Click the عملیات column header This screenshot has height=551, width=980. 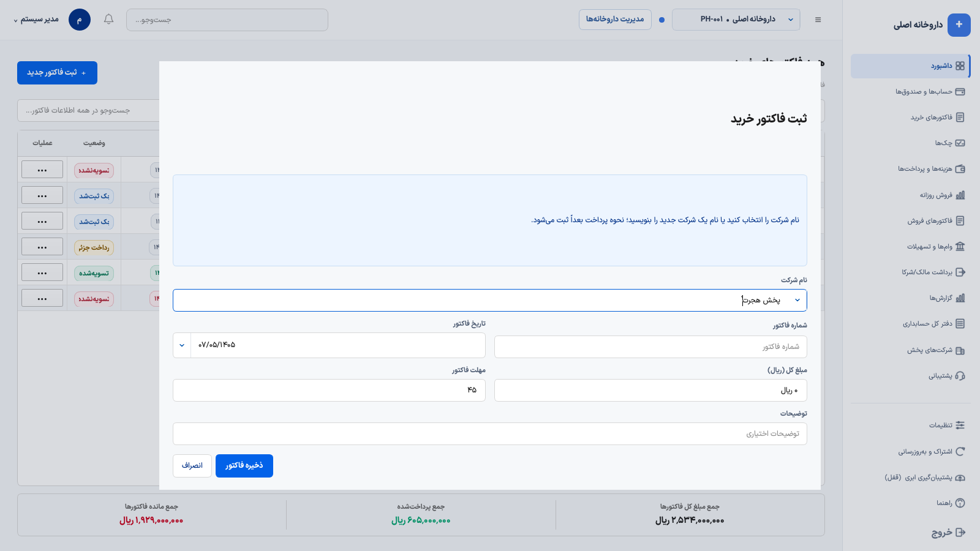pyautogui.click(x=42, y=143)
